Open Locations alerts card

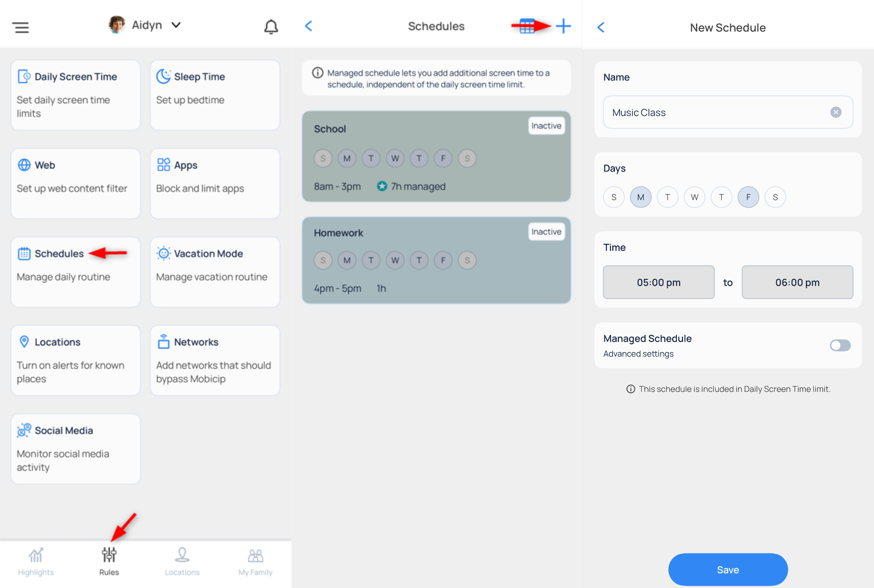[76, 360]
